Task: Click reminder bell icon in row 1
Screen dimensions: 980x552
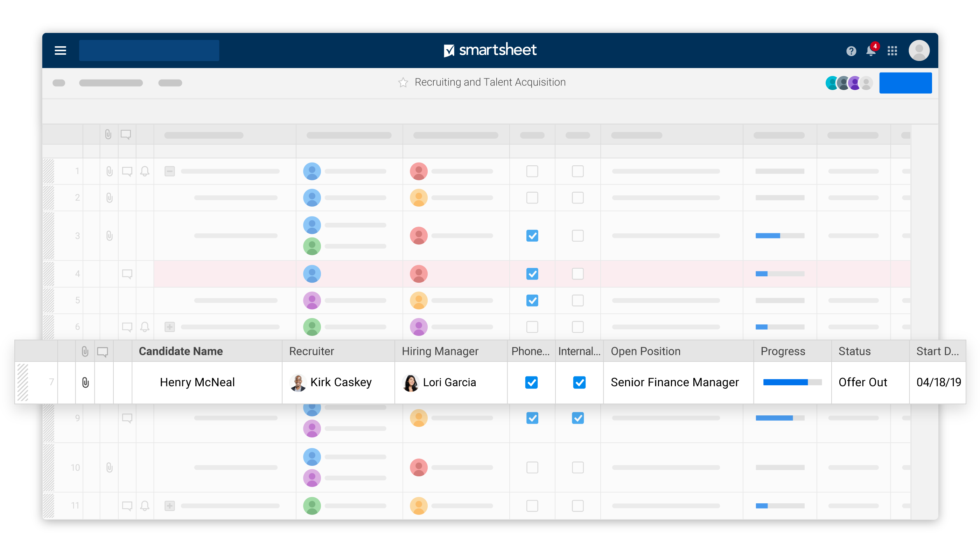Action: point(145,171)
